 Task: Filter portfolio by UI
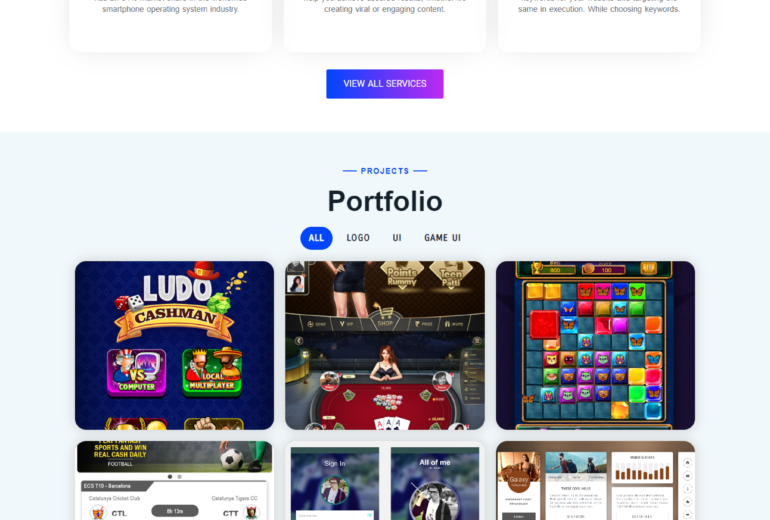click(397, 238)
